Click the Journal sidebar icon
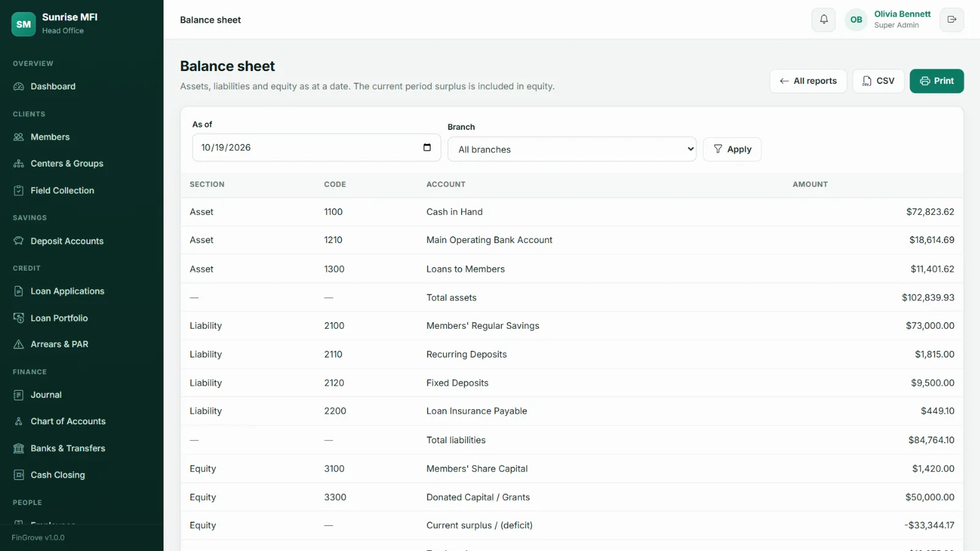This screenshot has width=980, height=551. tap(19, 395)
